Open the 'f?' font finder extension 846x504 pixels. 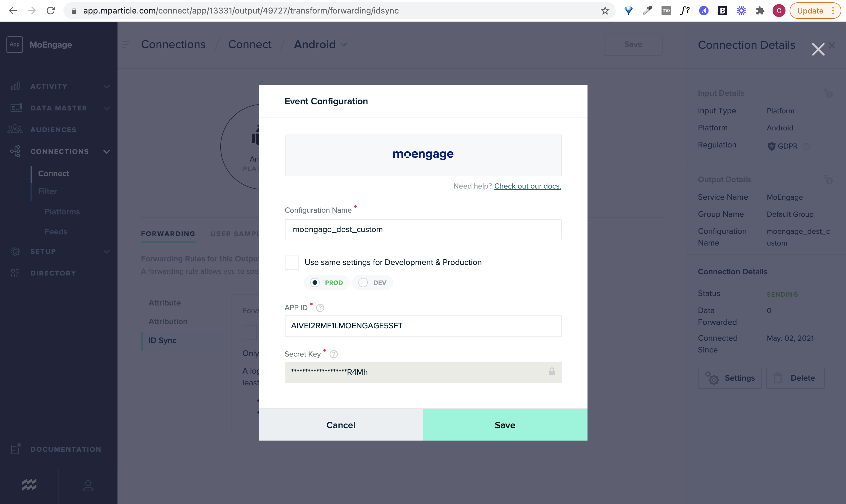pyautogui.click(x=685, y=11)
